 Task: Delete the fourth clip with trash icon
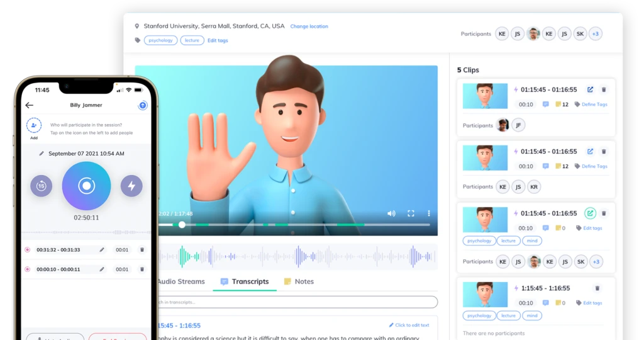tap(597, 288)
